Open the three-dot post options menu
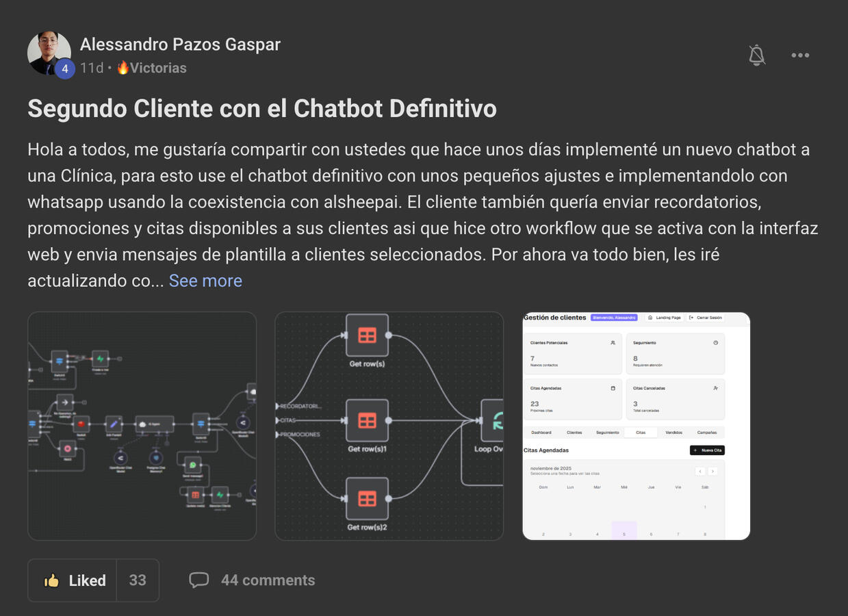This screenshot has height=616, width=848. [x=800, y=55]
